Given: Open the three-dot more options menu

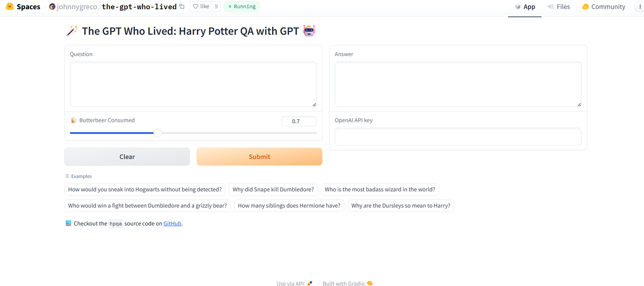Looking at the screenshot, I should click(x=640, y=6).
